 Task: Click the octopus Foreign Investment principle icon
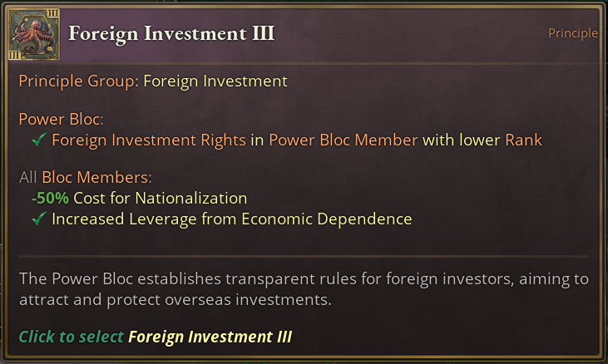coord(31,35)
